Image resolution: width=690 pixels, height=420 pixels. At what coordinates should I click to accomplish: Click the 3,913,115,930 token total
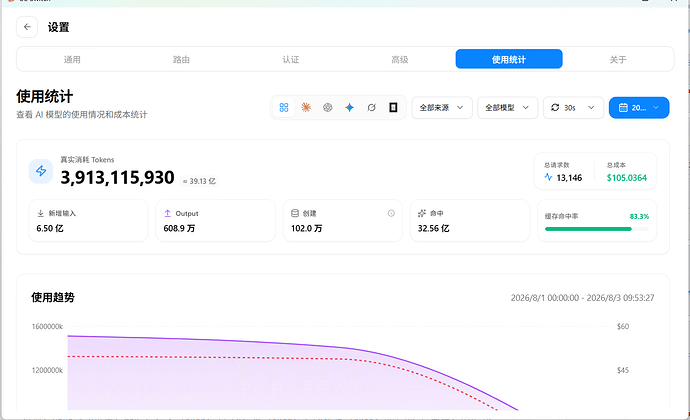pos(117,177)
